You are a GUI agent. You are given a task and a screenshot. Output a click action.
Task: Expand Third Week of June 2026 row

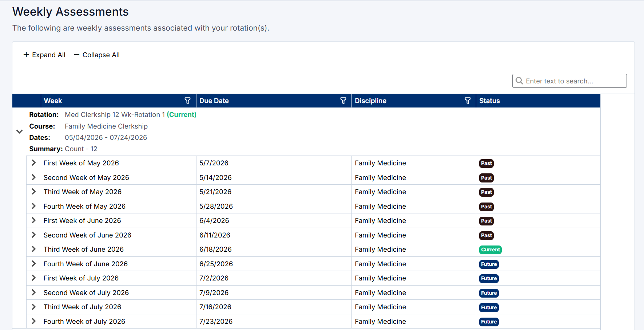point(34,249)
